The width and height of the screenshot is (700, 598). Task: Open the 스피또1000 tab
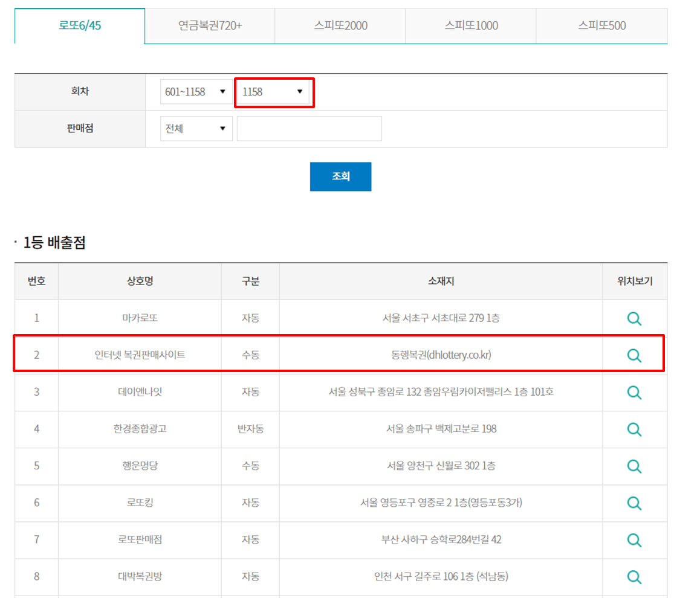tap(470, 26)
